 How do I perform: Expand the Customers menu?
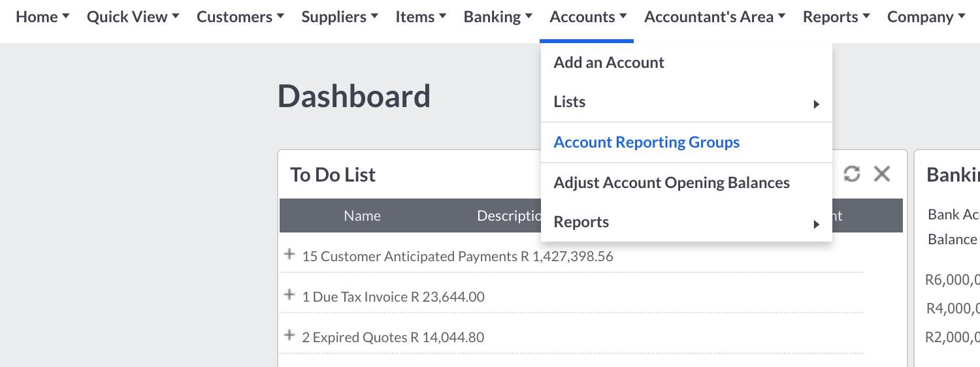[240, 17]
